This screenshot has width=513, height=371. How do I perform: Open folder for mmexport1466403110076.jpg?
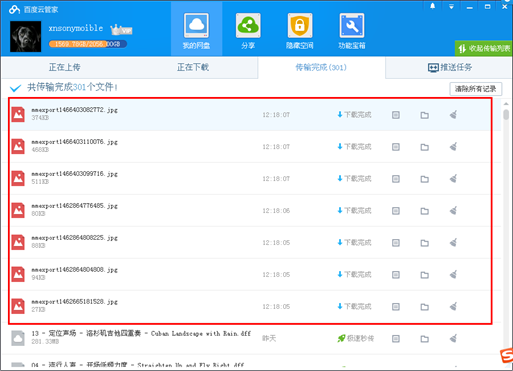(x=424, y=147)
